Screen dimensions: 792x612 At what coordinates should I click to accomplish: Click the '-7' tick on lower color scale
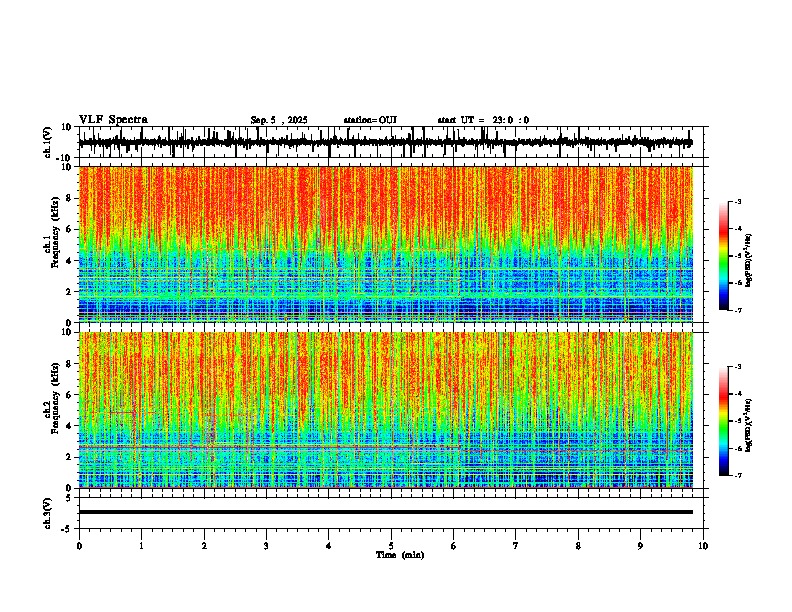coord(738,476)
